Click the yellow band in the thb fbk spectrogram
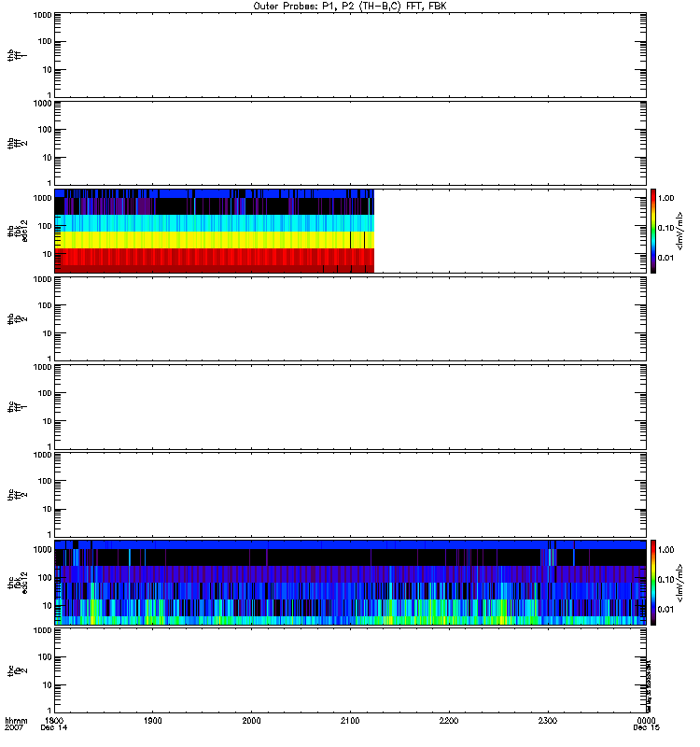This screenshot has width=700, height=747. click(215, 240)
